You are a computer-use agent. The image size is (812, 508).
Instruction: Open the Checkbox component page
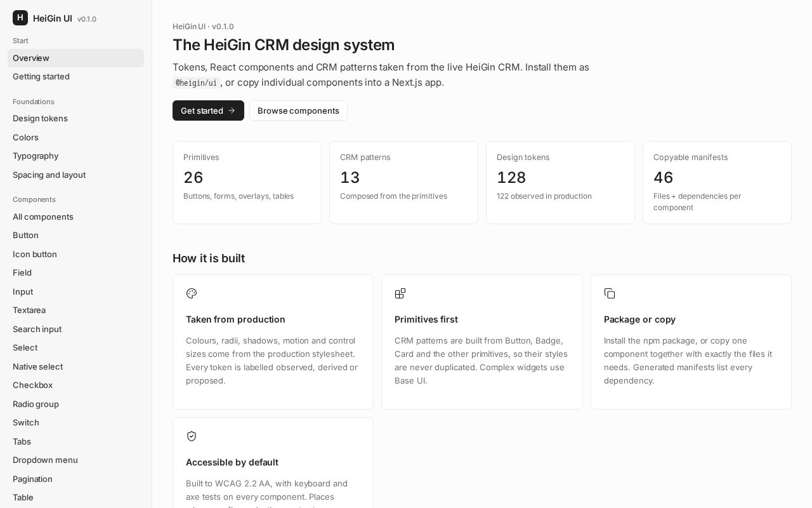75,385
